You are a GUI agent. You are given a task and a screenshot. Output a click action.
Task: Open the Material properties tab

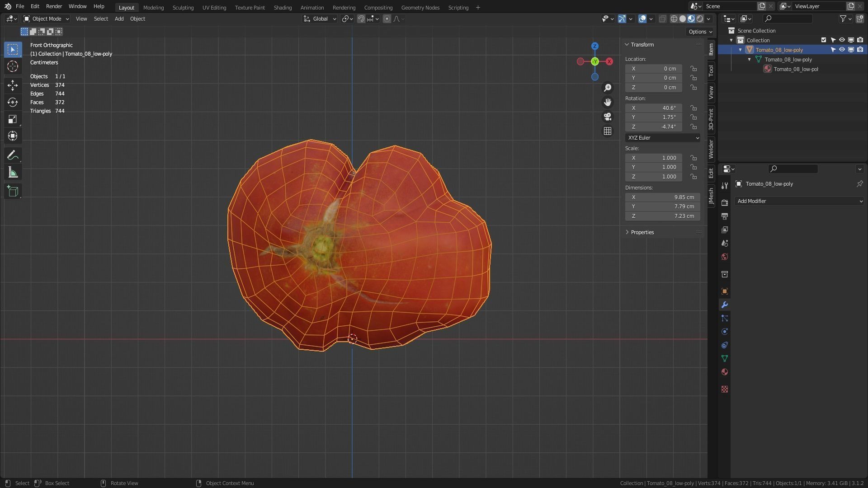[725, 372]
